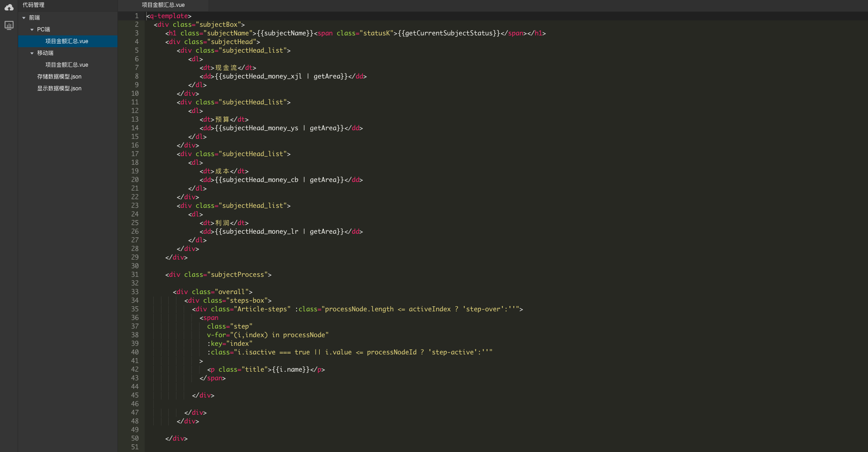Click {{i.name}} expression on line 42

point(291,369)
